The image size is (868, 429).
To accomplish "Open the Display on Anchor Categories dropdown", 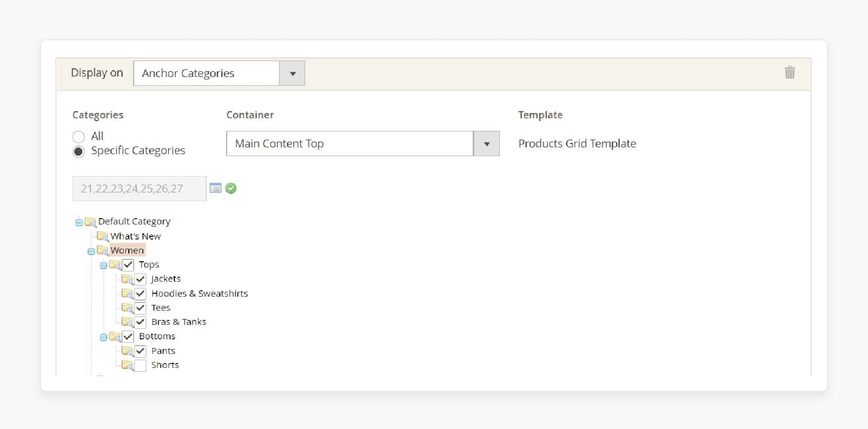I will (219, 73).
